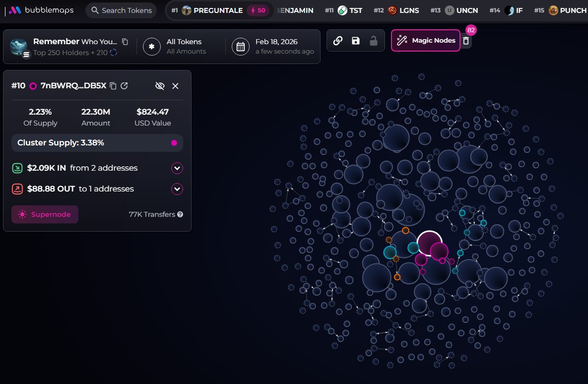The height and width of the screenshot is (384, 588).
Task: Click the PREGUNTALE token avatar icon
Action: [187, 10]
